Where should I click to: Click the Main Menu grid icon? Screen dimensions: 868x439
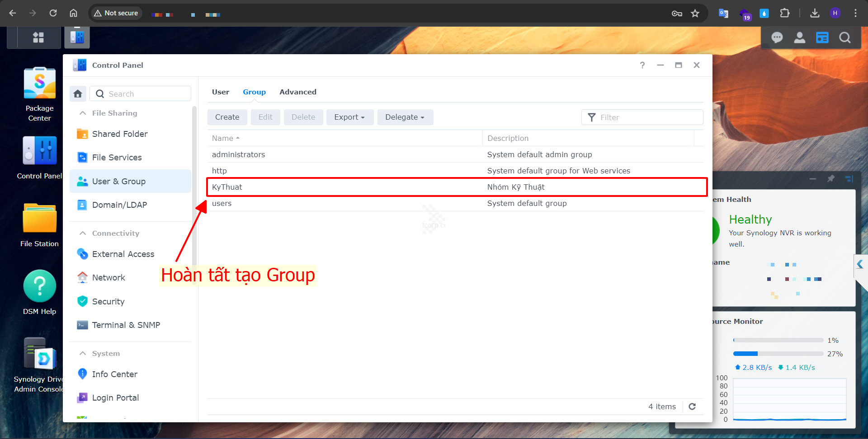click(38, 37)
